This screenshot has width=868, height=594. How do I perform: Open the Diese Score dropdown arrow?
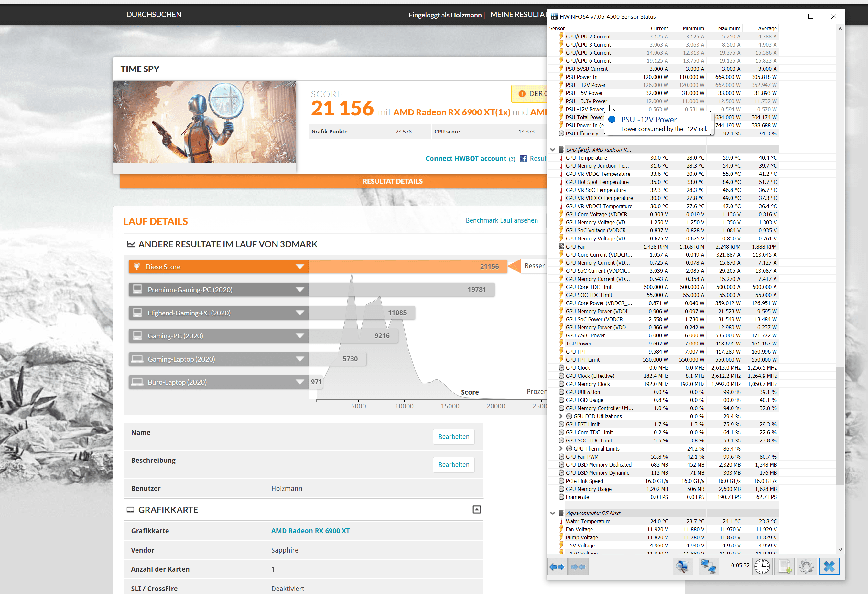coord(299,267)
